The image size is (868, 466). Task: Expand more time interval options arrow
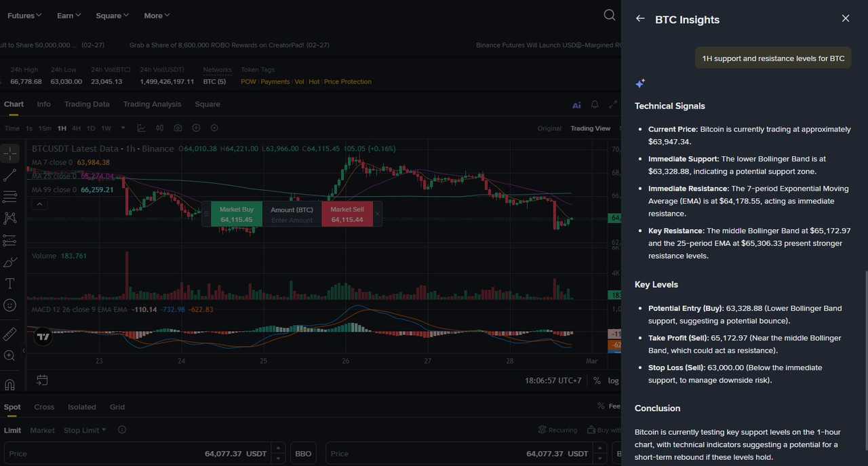[x=123, y=128]
